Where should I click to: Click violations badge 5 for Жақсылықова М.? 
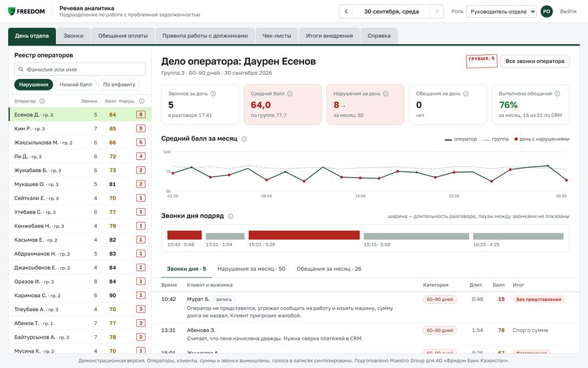pos(140,143)
